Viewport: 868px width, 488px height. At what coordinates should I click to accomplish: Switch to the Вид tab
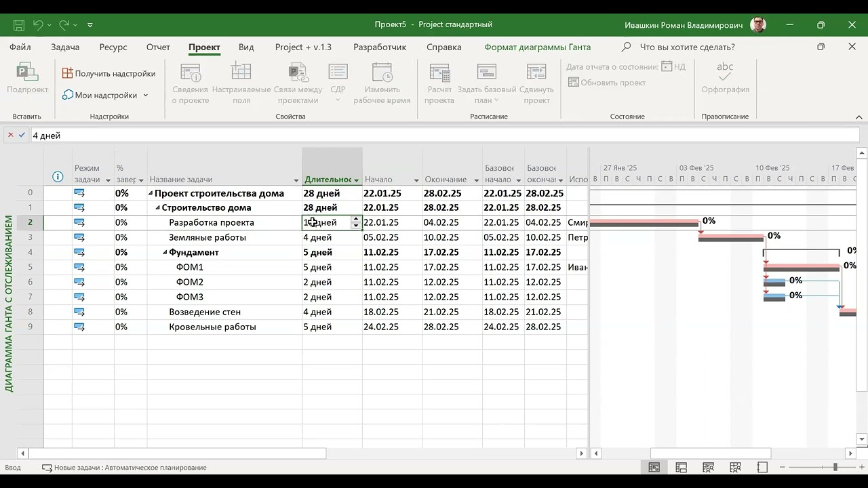tap(246, 47)
